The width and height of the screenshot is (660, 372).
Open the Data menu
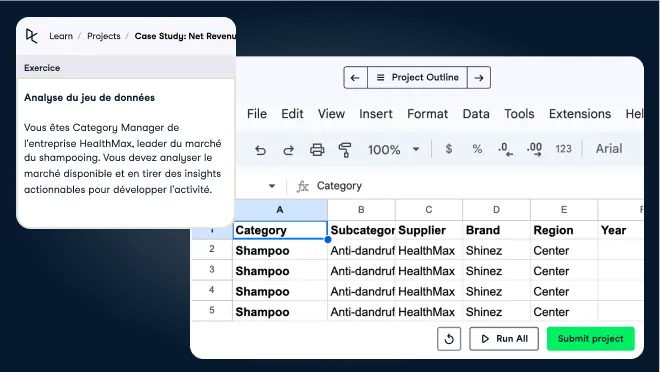point(476,114)
